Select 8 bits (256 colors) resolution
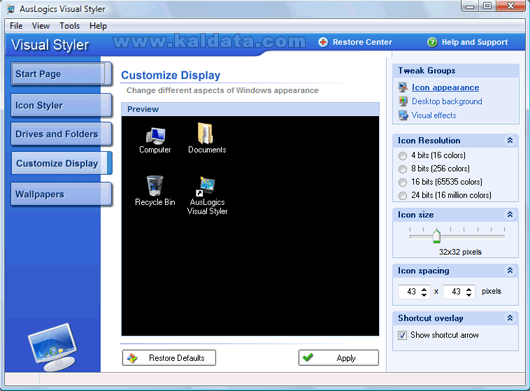530x391 pixels. (x=402, y=169)
